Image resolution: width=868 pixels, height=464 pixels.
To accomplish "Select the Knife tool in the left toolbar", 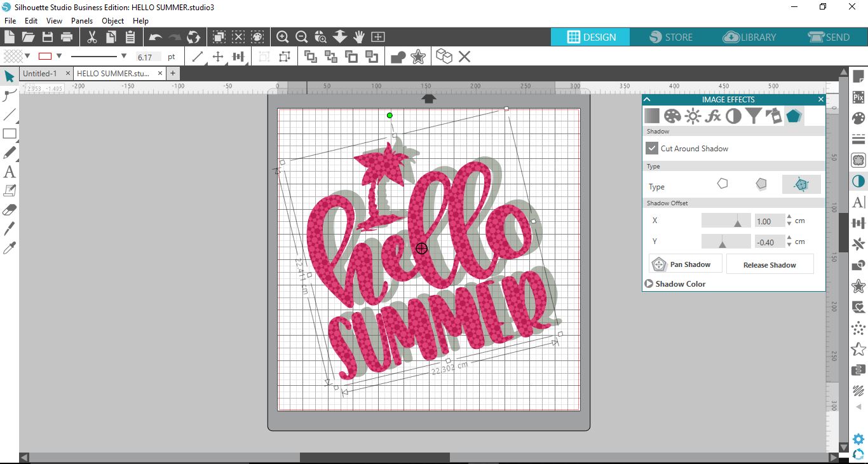I will coord(10,229).
